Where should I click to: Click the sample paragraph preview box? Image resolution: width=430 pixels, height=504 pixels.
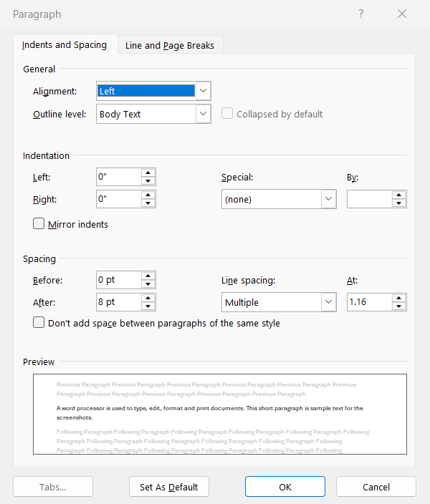tap(220, 414)
